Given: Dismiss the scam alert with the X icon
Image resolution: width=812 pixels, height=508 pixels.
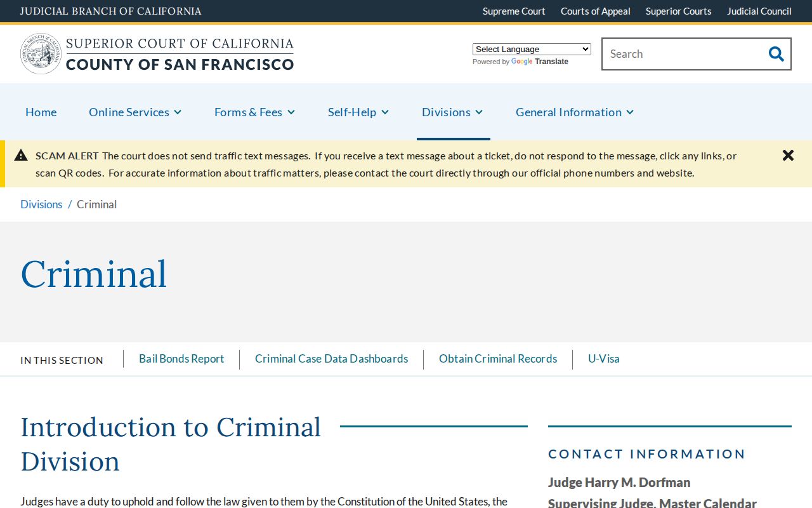Looking at the screenshot, I should [788, 155].
